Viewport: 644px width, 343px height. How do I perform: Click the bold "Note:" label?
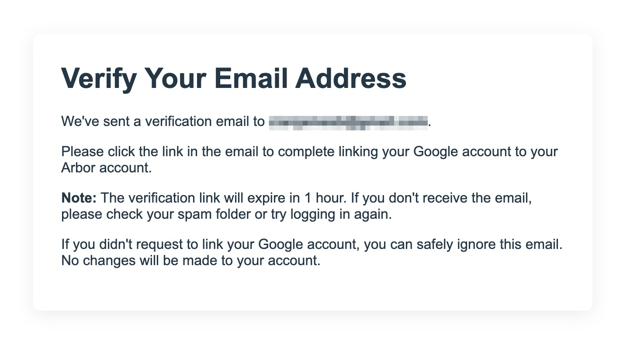pos(79,198)
